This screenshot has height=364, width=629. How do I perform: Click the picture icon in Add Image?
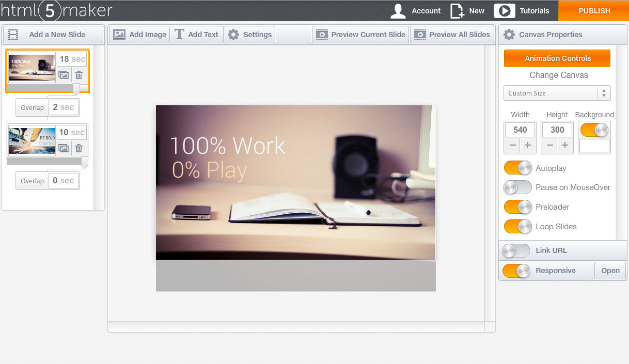coord(119,35)
